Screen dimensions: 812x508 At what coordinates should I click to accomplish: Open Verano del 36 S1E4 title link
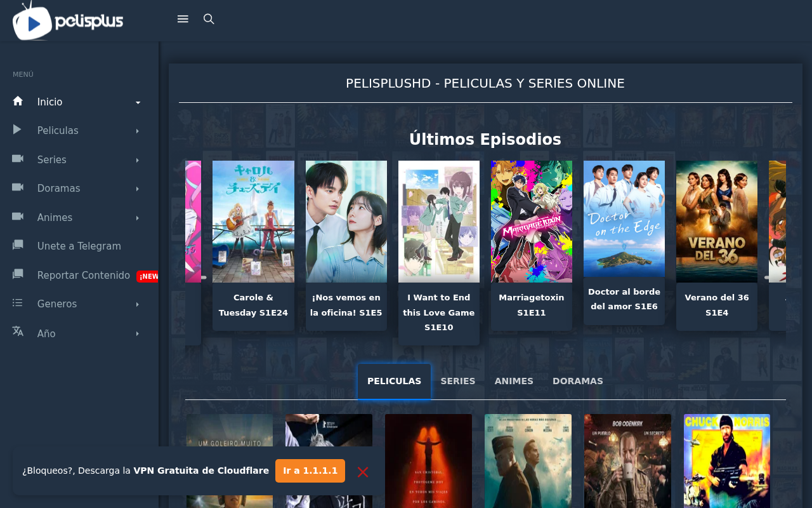[717, 305]
